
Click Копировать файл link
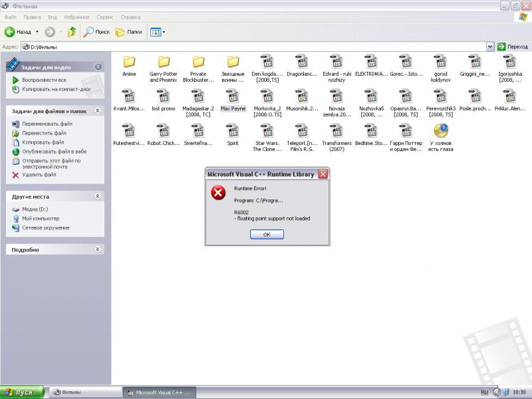click(x=43, y=142)
